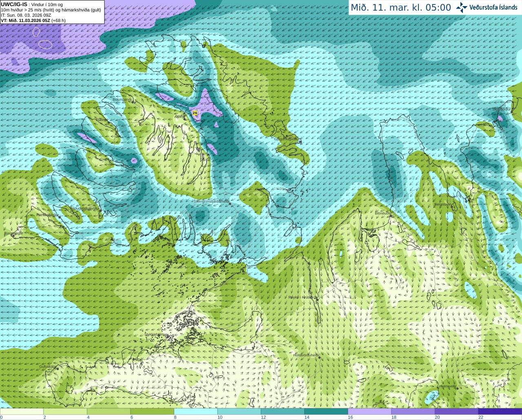Image resolution: width=522 pixels, height=420 pixels.
Task: Click the 'Gufuskálar' label
Action: pyautogui.click(x=48, y=367)
